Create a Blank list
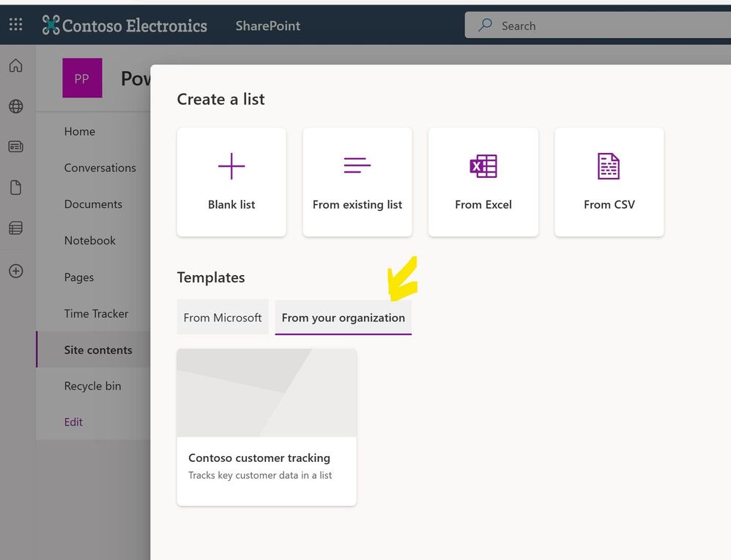The width and height of the screenshot is (731, 560). pyautogui.click(x=231, y=182)
